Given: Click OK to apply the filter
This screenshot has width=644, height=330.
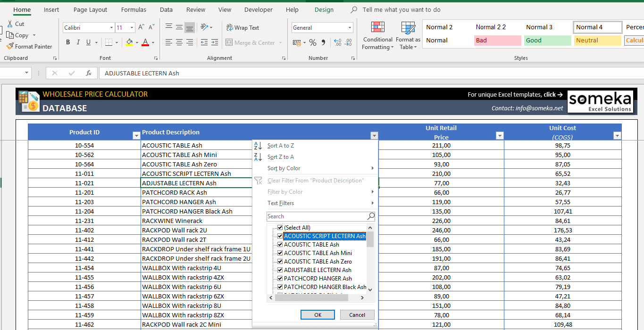Looking at the screenshot, I should [x=318, y=314].
